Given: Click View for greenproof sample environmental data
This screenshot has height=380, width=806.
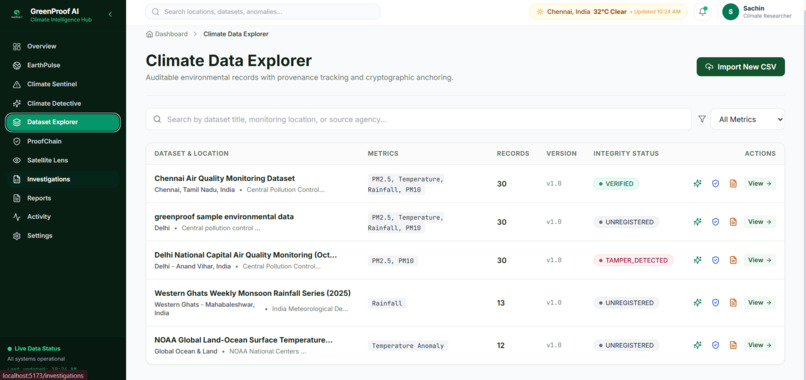Looking at the screenshot, I should click(x=760, y=222).
